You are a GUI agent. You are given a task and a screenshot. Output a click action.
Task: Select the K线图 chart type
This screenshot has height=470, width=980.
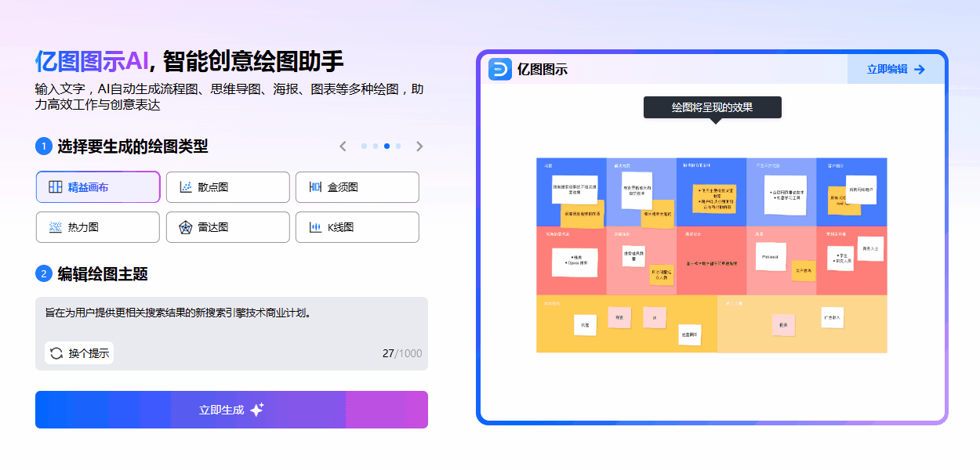point(357,227)
